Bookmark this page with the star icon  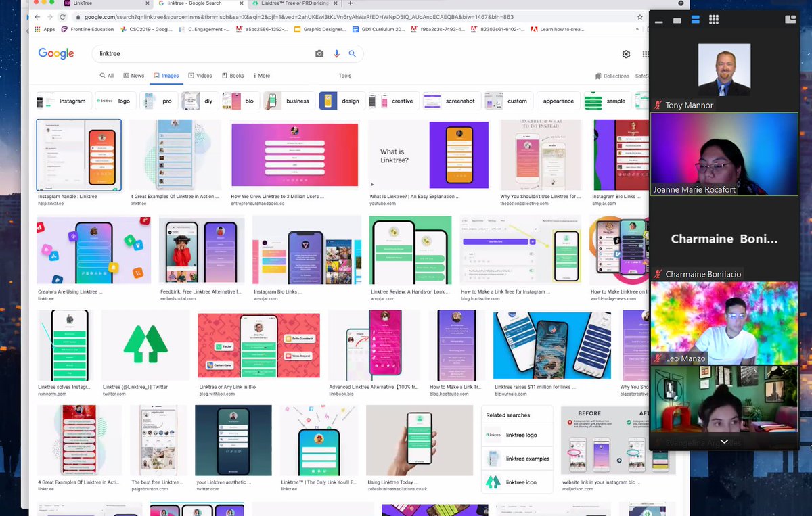coord(640,17)
